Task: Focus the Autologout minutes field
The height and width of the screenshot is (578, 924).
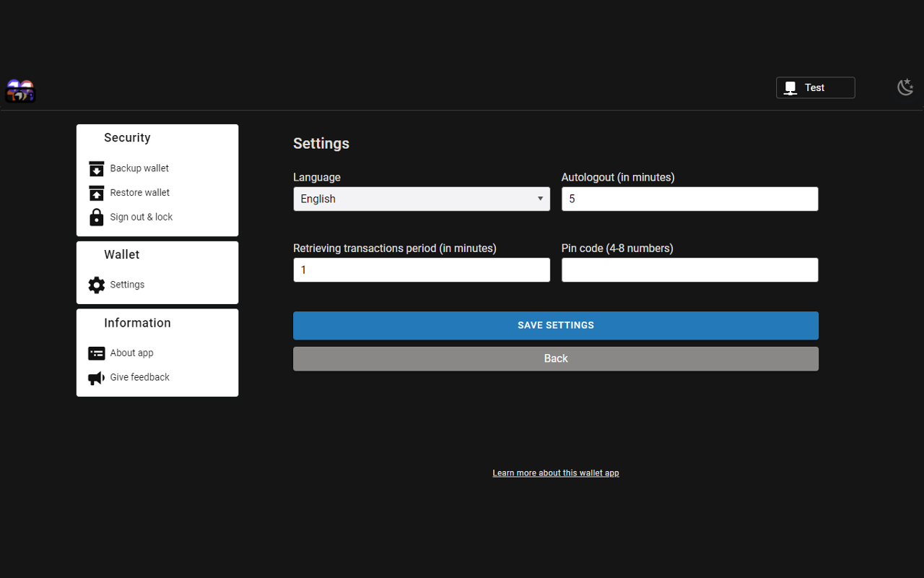Action: [690, 199]
